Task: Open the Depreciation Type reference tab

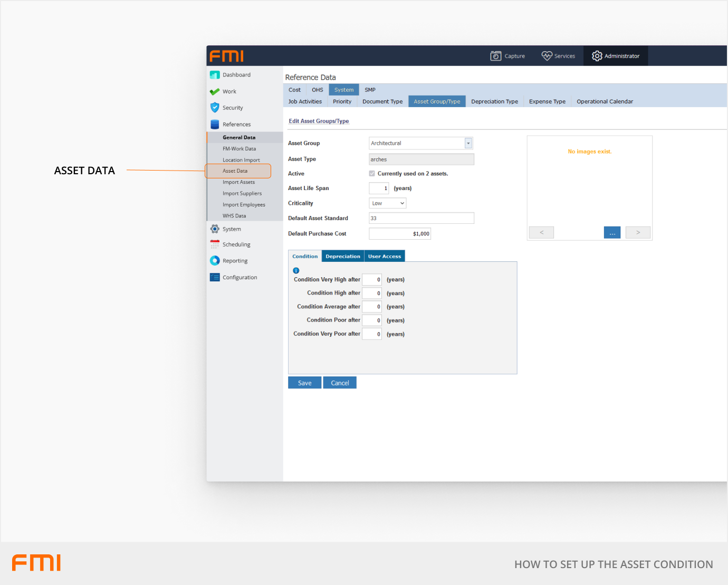Action: pos(494,101)
